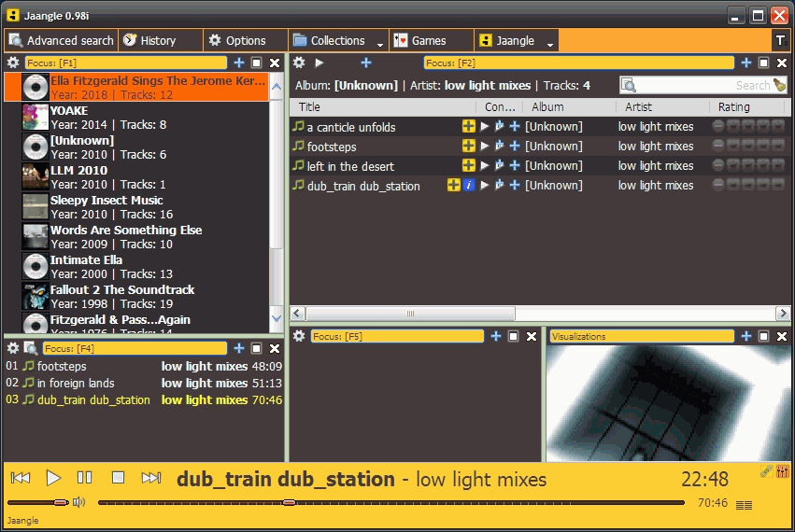The height and width of the screenshot is (532, 795).
Task: Play 'footsteps' using row play arrow
Action: [x=485, y=146]
